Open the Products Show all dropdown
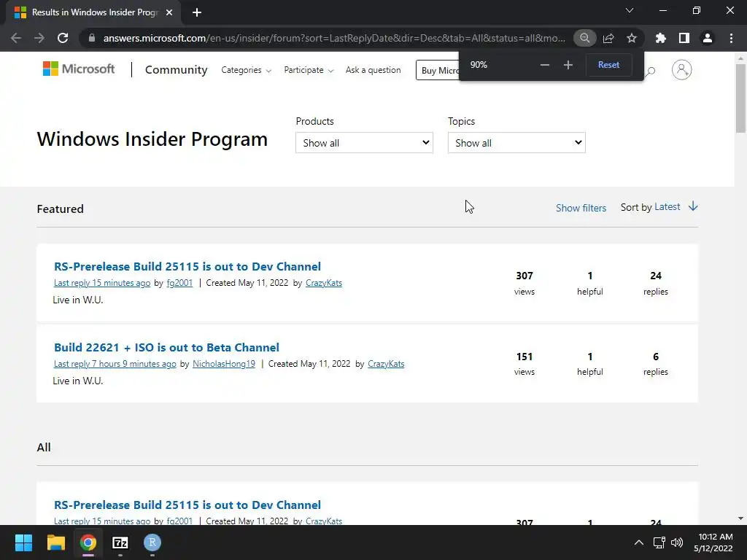Screen dimensions: 747x560 tap(364, 143)
